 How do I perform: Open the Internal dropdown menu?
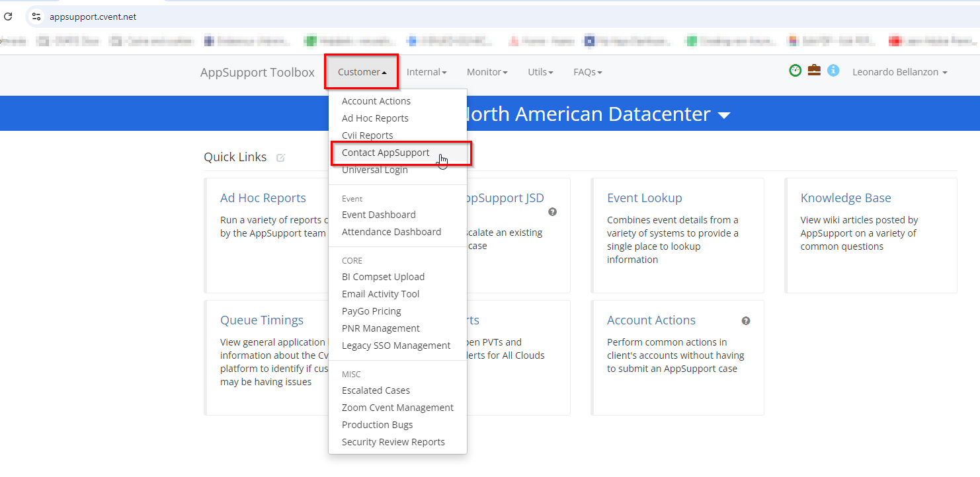(427, 72)
